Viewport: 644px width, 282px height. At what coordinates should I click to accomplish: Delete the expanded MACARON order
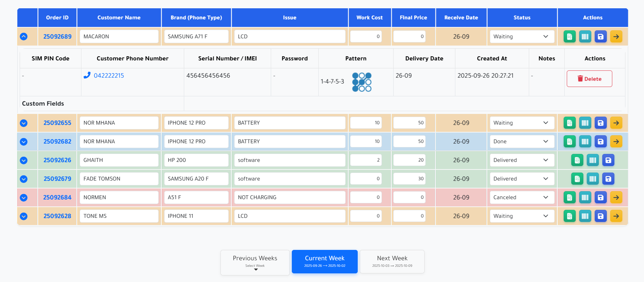click(x=589, y=79)
